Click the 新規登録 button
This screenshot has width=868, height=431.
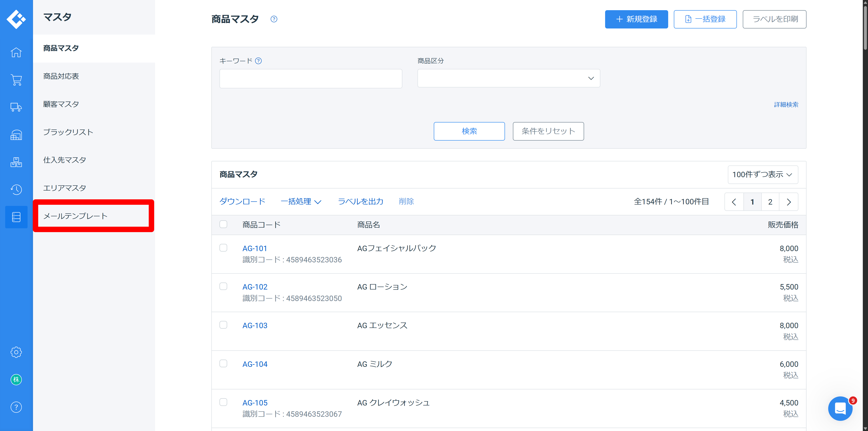(636, 19)
